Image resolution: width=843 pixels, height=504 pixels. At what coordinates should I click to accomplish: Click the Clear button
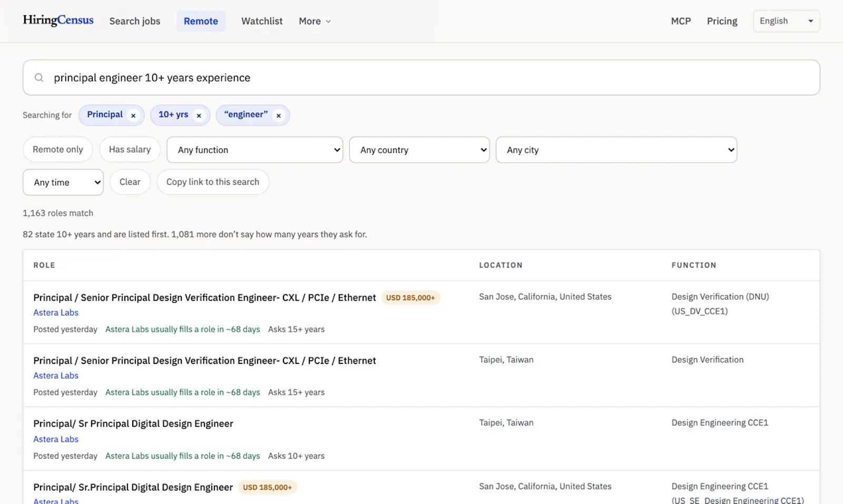click(x=130, y=182)
